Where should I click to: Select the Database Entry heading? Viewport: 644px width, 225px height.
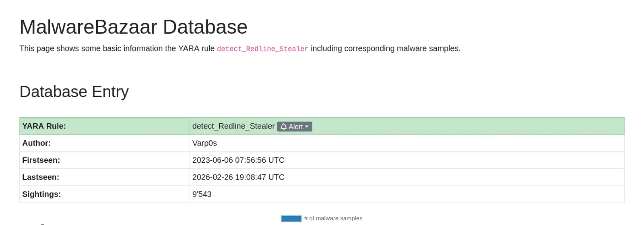(x=74, y=92)
